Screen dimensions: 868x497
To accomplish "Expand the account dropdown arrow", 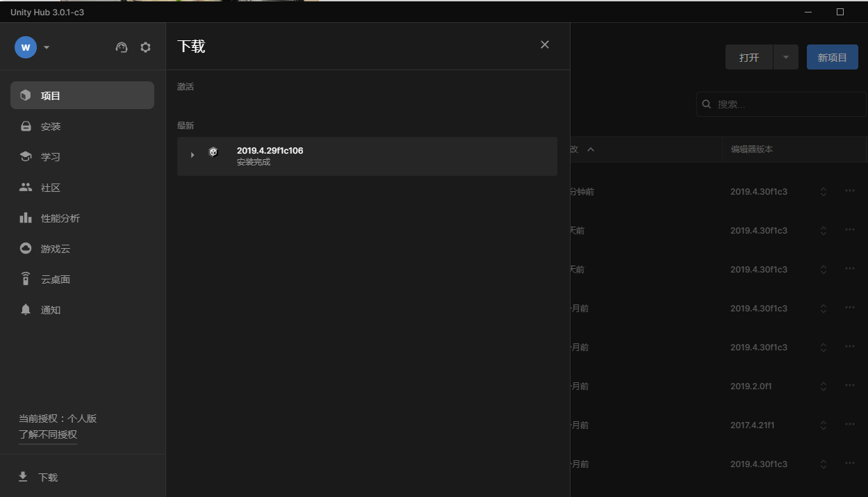I will [47, 47].
